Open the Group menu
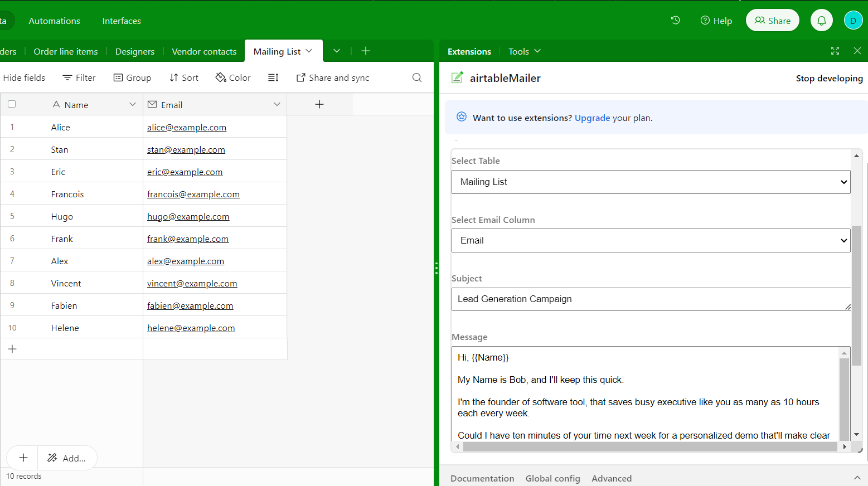 [x=133, y=77]
